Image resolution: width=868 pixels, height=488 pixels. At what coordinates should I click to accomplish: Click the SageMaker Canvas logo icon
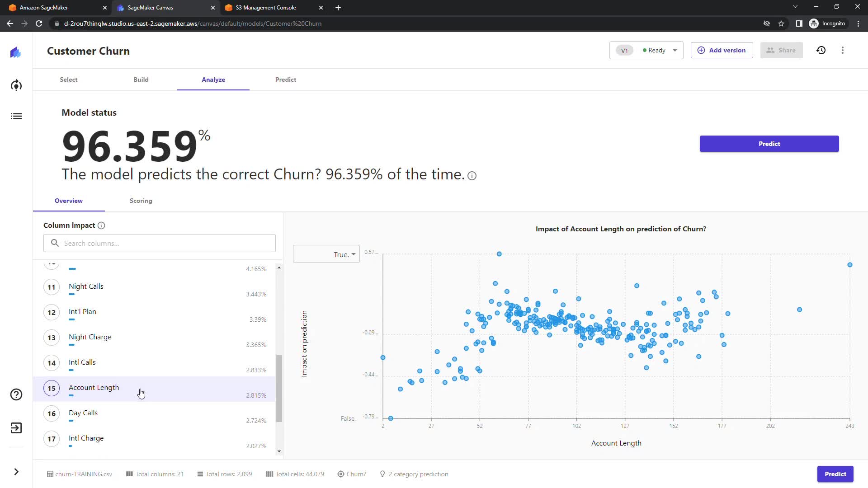pos(16,52)
